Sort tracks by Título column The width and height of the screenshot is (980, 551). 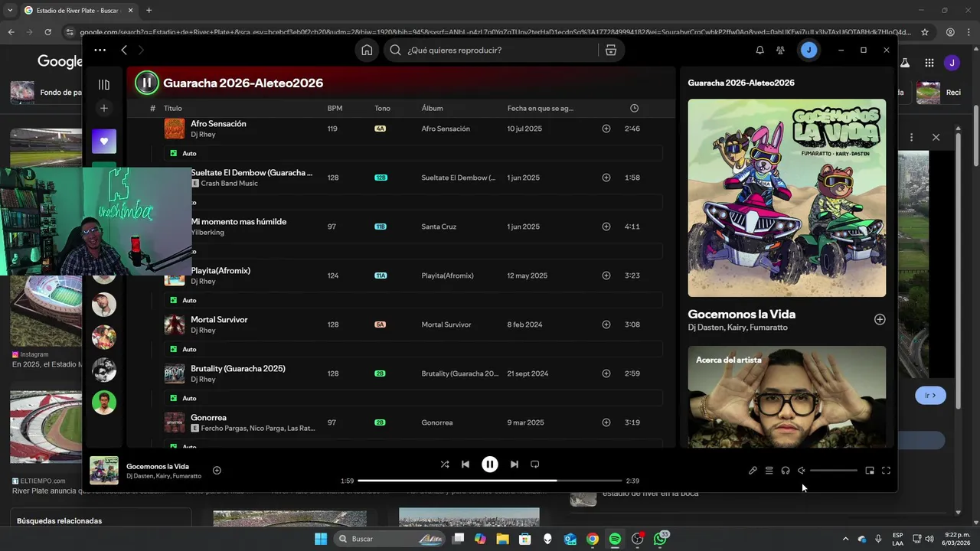click(x=173, y=108)
